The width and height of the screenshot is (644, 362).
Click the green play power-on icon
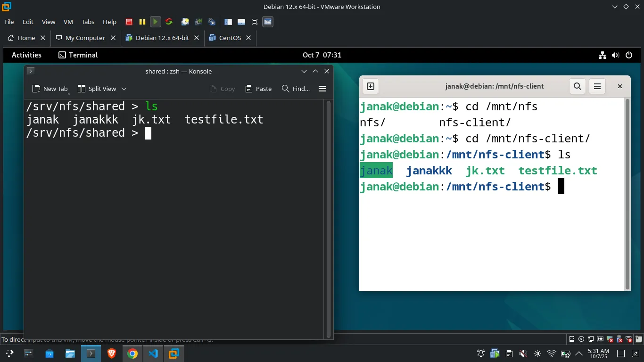(x=155, y=22)
